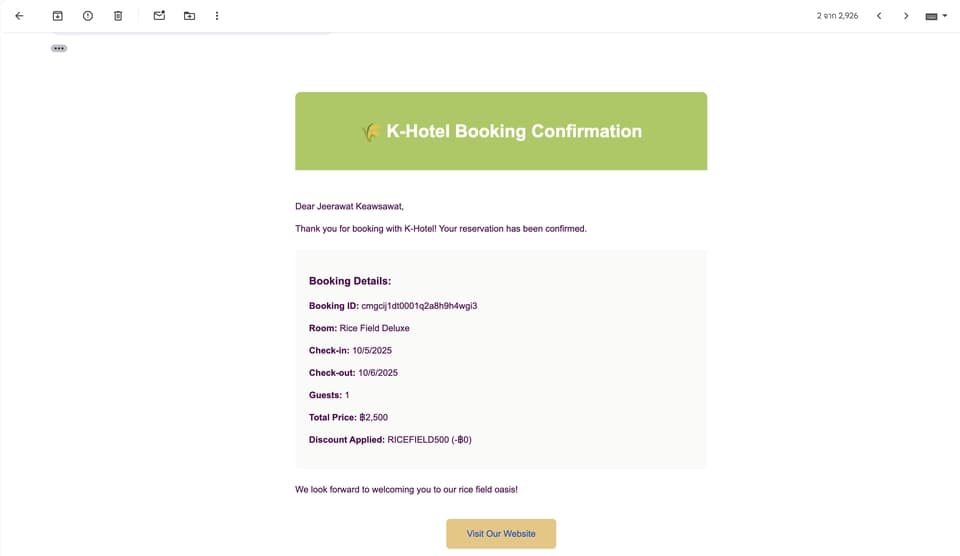Open the Move to folder icon

[189, 16]
